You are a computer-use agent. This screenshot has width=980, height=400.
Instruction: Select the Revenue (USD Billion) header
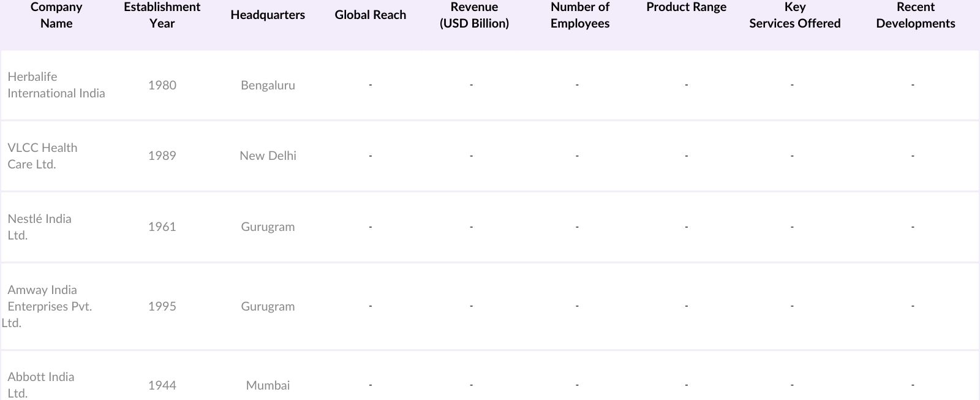click(x=474, y=15)
